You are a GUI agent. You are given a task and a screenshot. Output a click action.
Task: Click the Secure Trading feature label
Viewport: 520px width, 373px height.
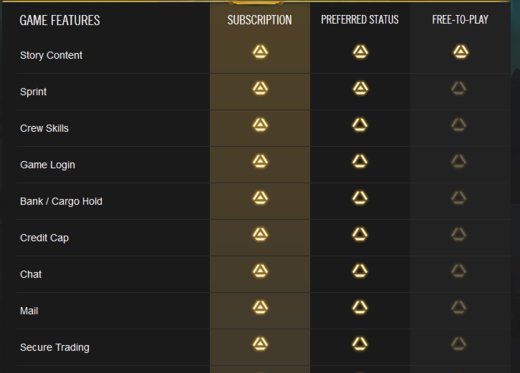tap(55, 348)
